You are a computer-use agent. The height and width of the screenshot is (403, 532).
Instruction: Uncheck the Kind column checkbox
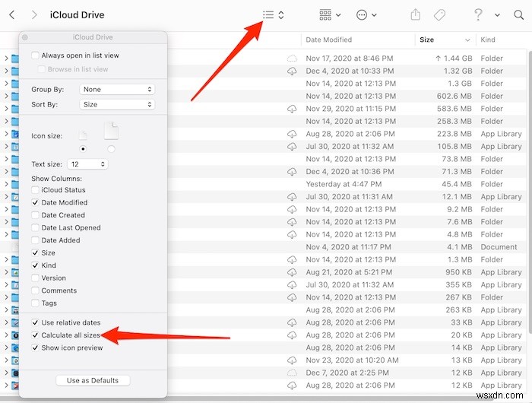coord(35,265)
